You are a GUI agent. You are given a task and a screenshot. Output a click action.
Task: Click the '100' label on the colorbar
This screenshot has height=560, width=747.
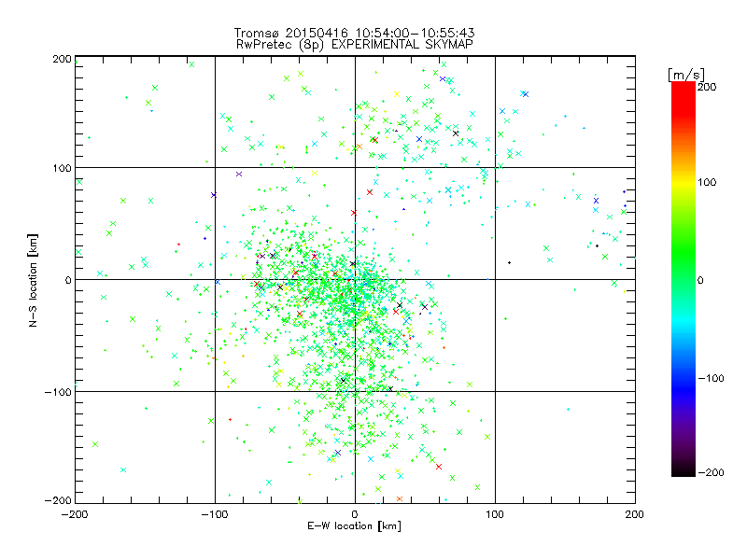(707, 182)
